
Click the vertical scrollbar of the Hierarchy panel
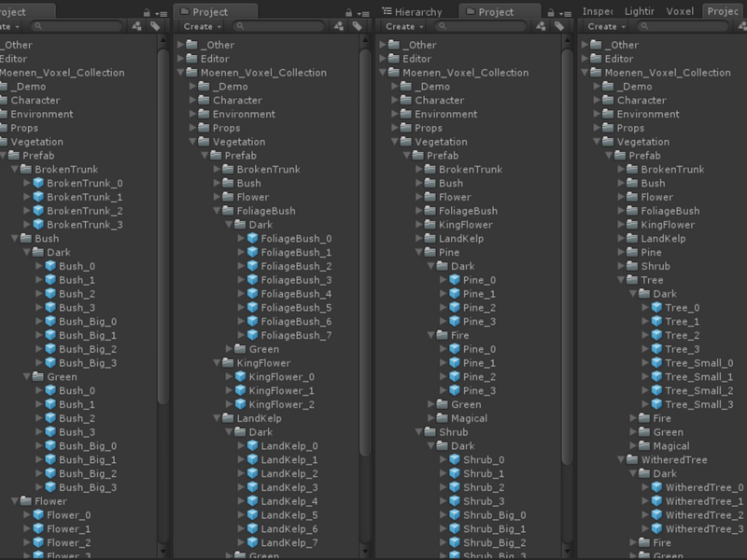[x=568, y=258]
